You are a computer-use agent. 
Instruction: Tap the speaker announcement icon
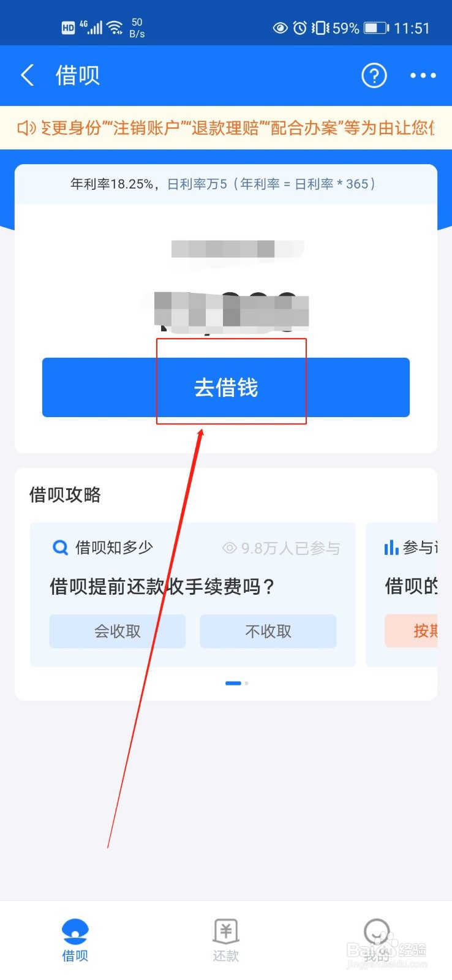tap(26, 127)
